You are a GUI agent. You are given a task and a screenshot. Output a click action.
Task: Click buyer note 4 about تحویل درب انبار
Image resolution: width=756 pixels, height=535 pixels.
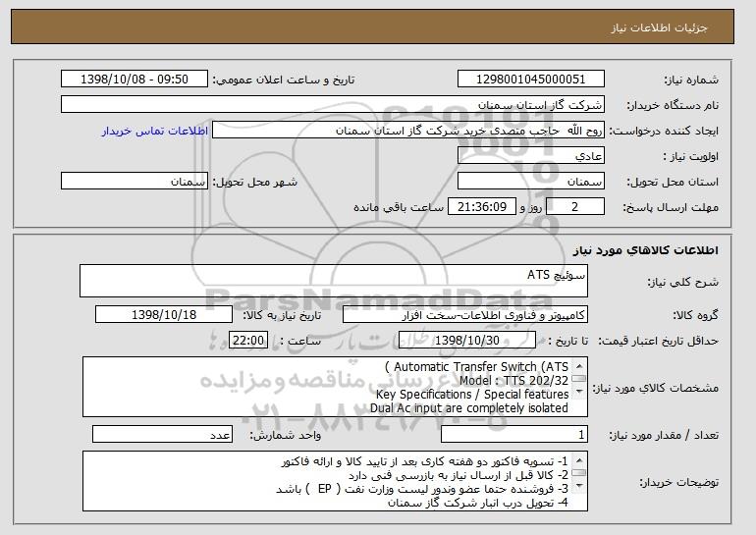478,503
